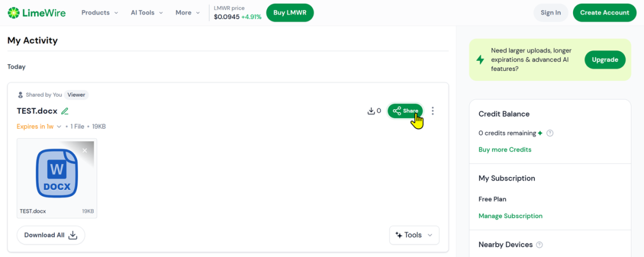This screenshot has width=644, height=257.
Task: Open the Manage Subscription link
Action: click(x=510, y=216)
